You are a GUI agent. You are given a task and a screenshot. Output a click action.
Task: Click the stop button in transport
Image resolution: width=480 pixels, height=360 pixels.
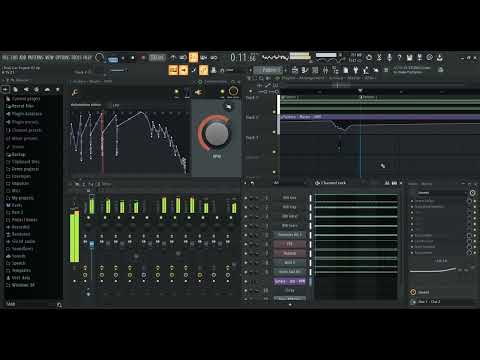133,58
